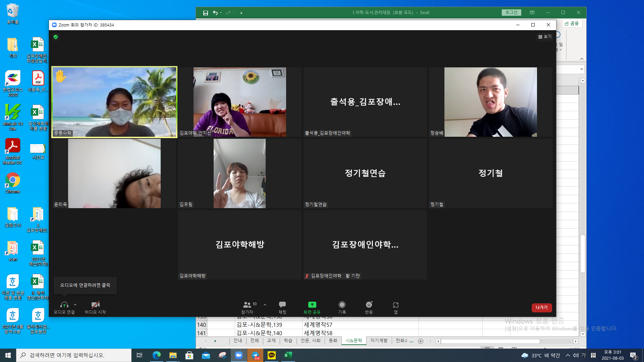Screen dimensions: 644x362
Task: Click the raised hand icon on 중등수학 tile
Action: (x=61, y=76)
